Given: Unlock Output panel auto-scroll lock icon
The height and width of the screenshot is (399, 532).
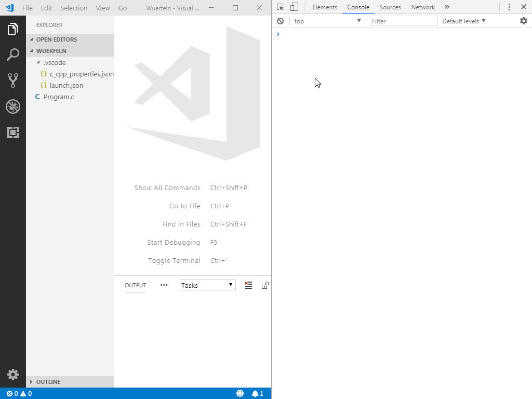Looking at the screenshot, I should (265, 285).
